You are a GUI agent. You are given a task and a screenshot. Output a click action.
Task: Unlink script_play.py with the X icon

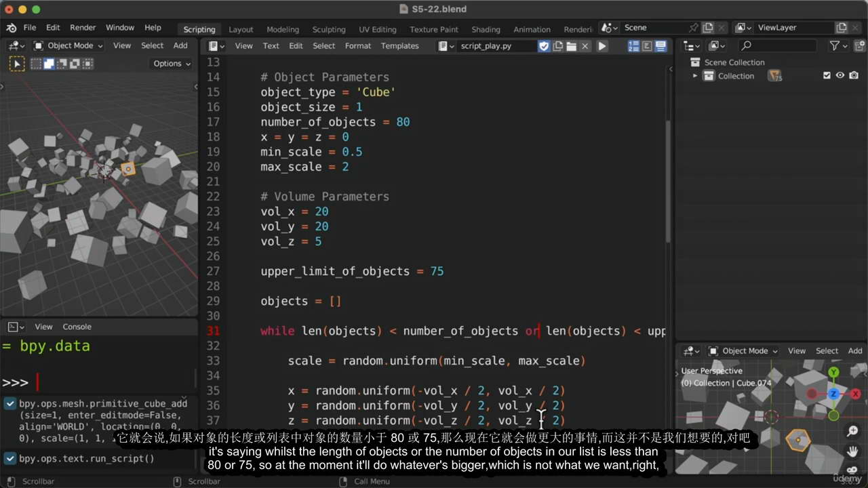(585, 46)
